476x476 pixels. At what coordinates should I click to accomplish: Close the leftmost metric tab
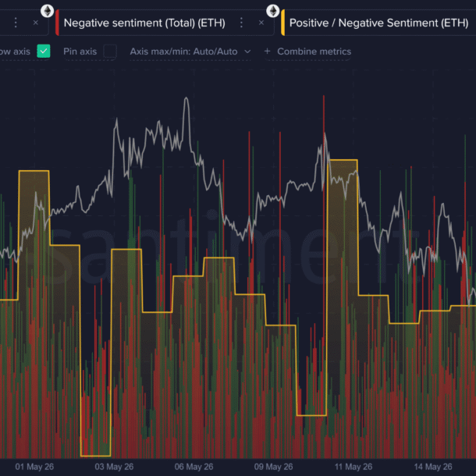[36, 23]
